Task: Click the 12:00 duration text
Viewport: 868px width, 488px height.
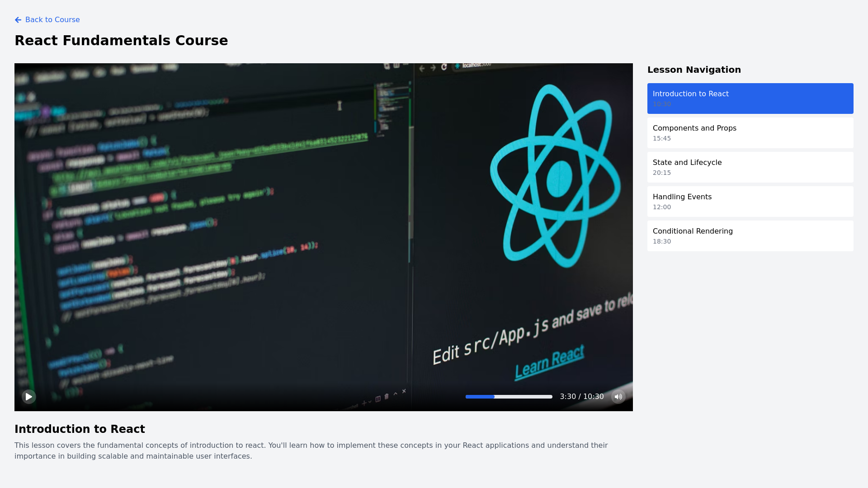Action: pyautogui.click(x=662, y=207)
